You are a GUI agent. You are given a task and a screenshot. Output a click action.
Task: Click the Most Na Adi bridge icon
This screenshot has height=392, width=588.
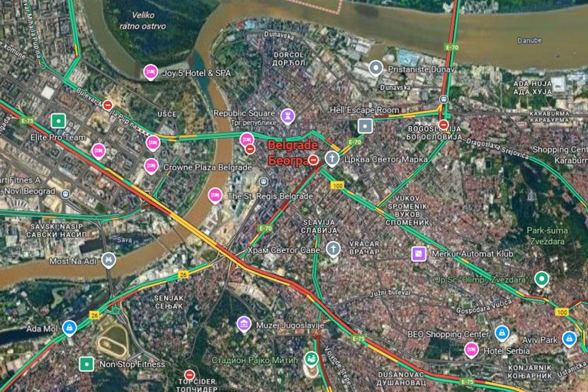click(x=108, y=260)
